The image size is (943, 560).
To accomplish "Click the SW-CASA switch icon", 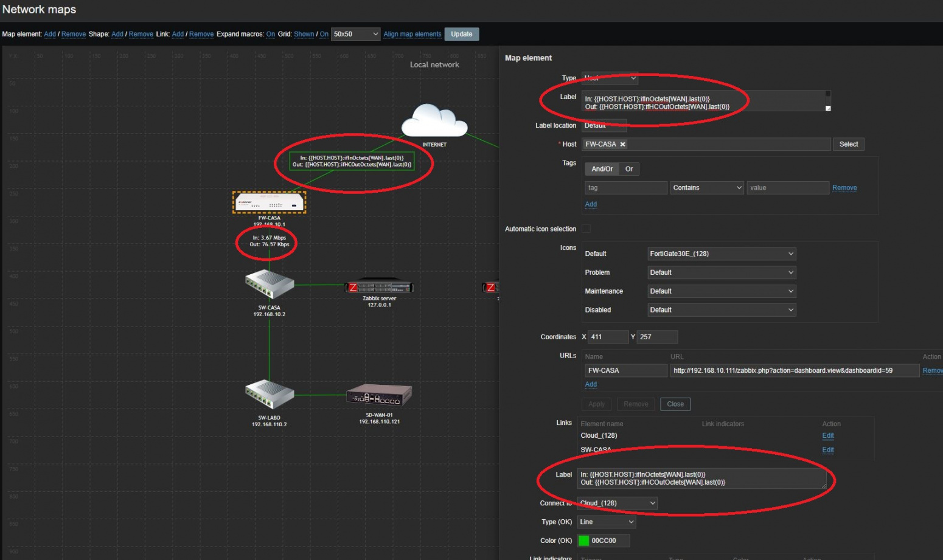I will click(x=268, y=285).
